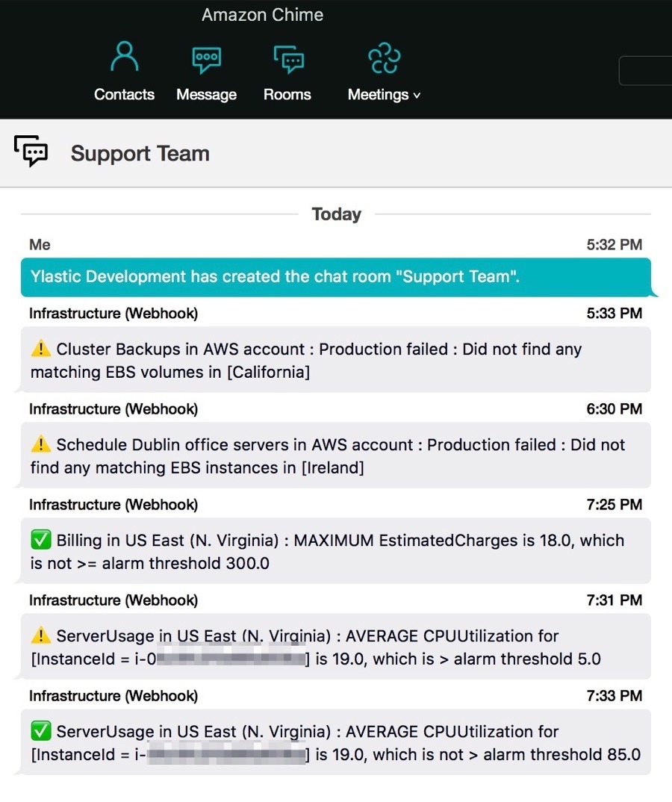
Task: Click the 7:33 PM timestamp
Action: pyautogui.click(x=615, y=696)
